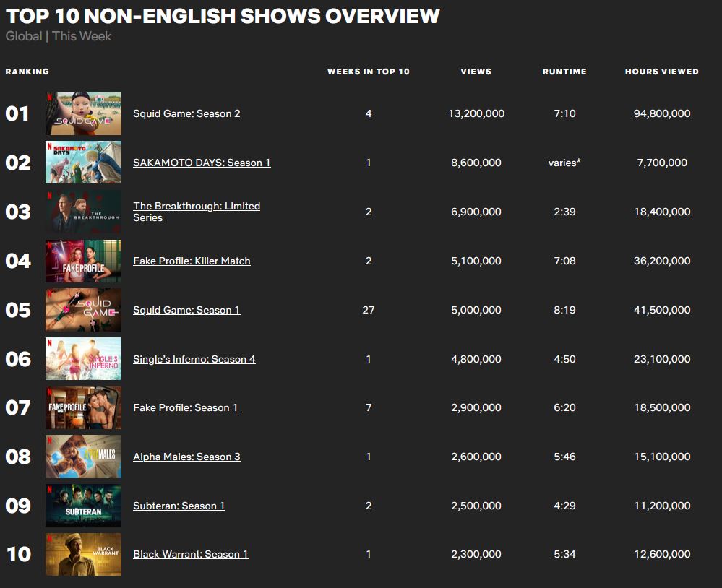Select the SAKAMOTO DAYS poster thumbnail

tap(83, 163)
